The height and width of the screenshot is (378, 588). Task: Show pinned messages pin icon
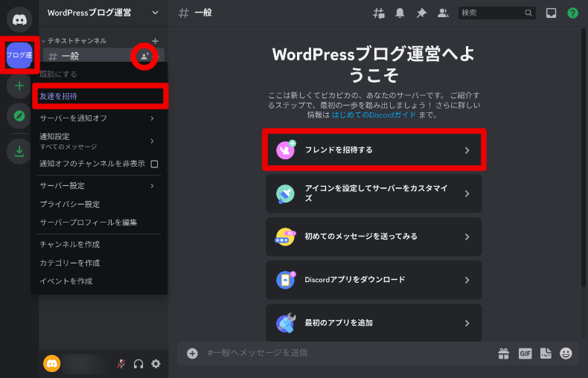pyautogui.click(x=421, y=13)
